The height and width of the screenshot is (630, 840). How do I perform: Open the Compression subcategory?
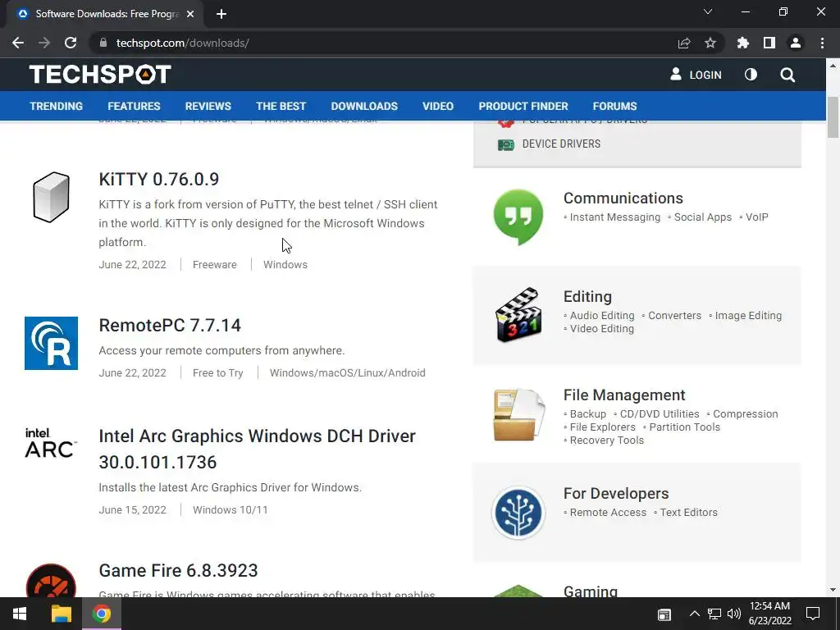(745, 414)
